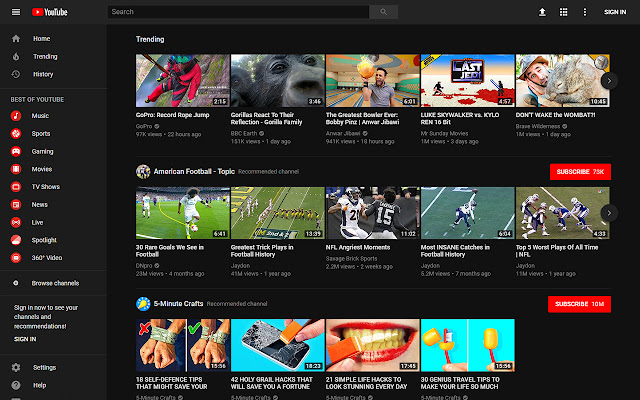Open the Settings gear in sidebar
Image resolution: width=640 pixels, height=400 pixels.
click(x=16, y=367)
